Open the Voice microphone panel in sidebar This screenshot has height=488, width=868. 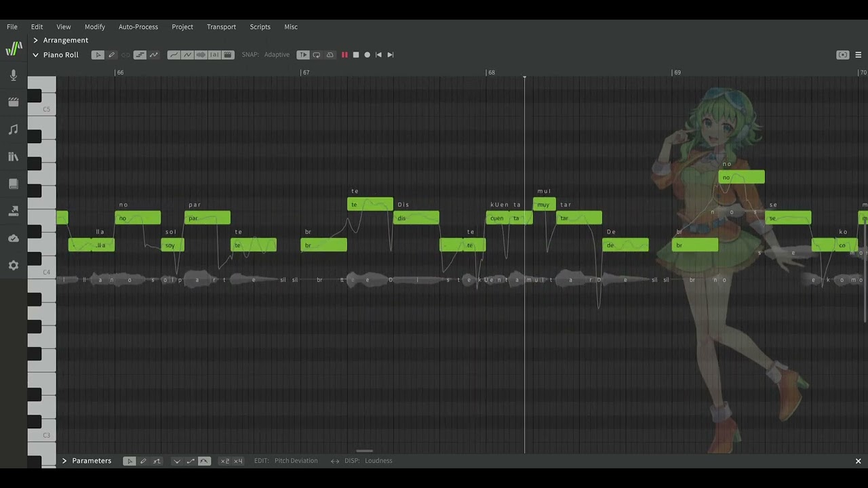pyautogui.click(x=14, y=75)
